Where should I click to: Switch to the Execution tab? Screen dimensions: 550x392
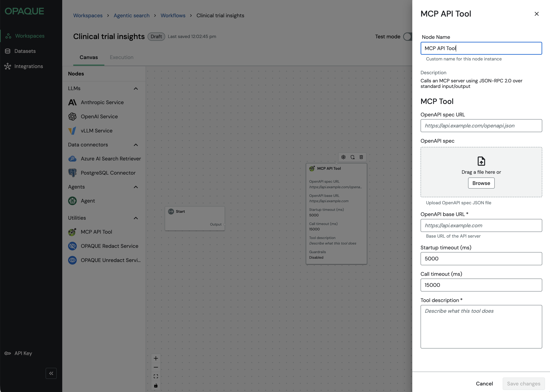[121, 57]
